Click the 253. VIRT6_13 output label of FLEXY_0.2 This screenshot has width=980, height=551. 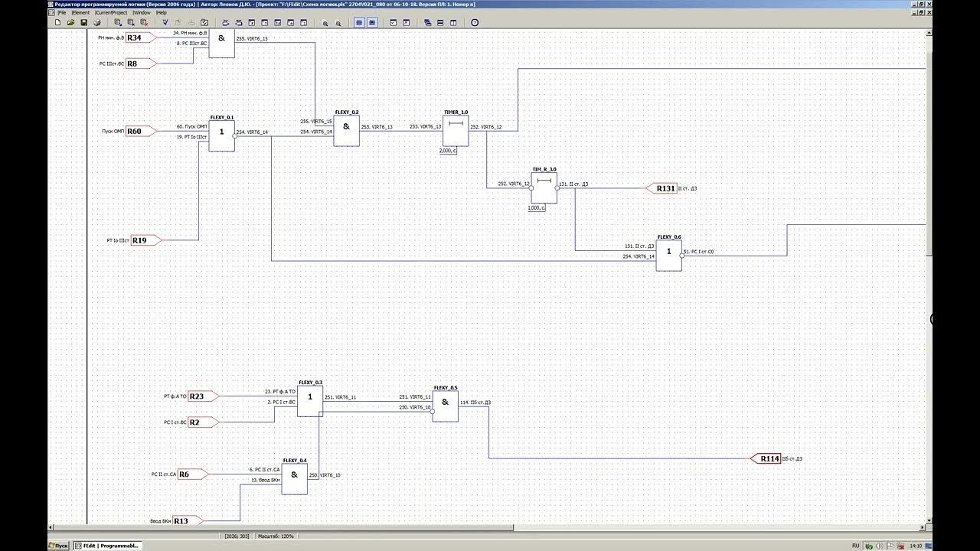click(x=377, y=127)
